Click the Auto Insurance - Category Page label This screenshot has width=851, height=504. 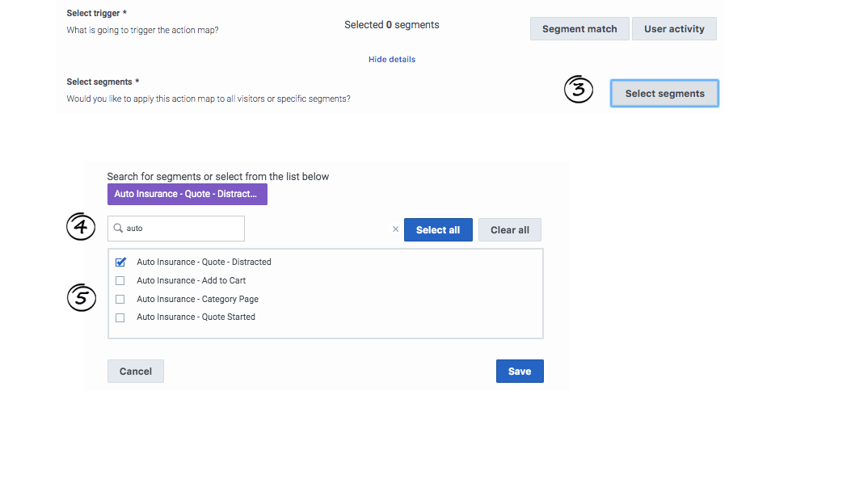pyautogui.click(x=197, y=299)
